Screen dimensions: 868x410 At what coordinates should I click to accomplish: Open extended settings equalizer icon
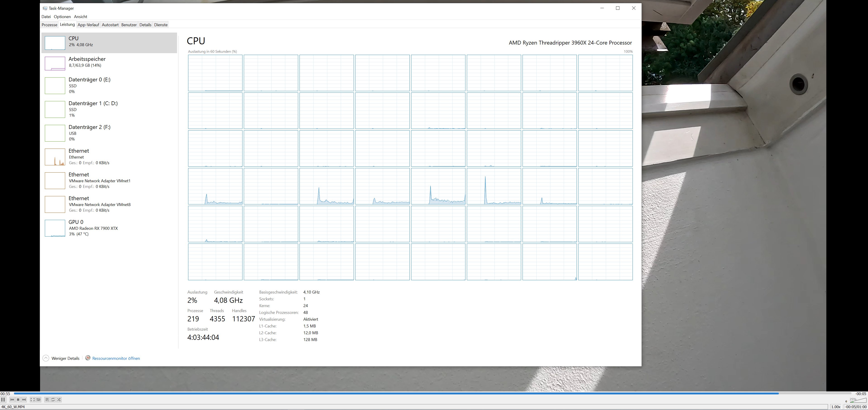pos(38,400)
